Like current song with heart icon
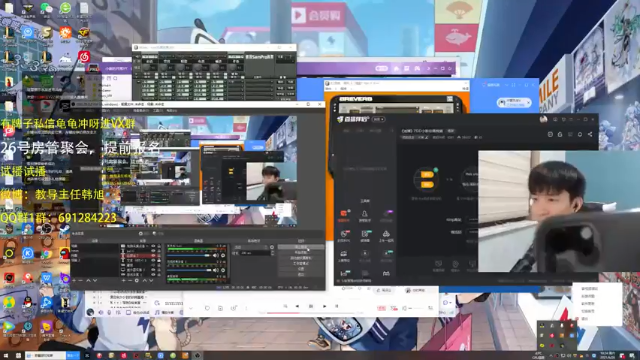640x360 pixels. pos(207,309)
